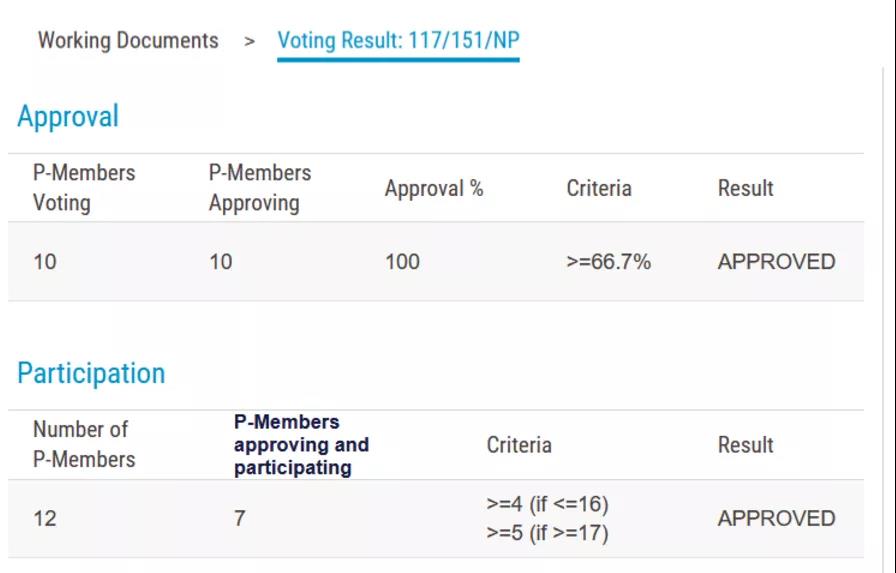Click the P-Members approving and participating header
This screenshot has height=573, width=896.
301,445
